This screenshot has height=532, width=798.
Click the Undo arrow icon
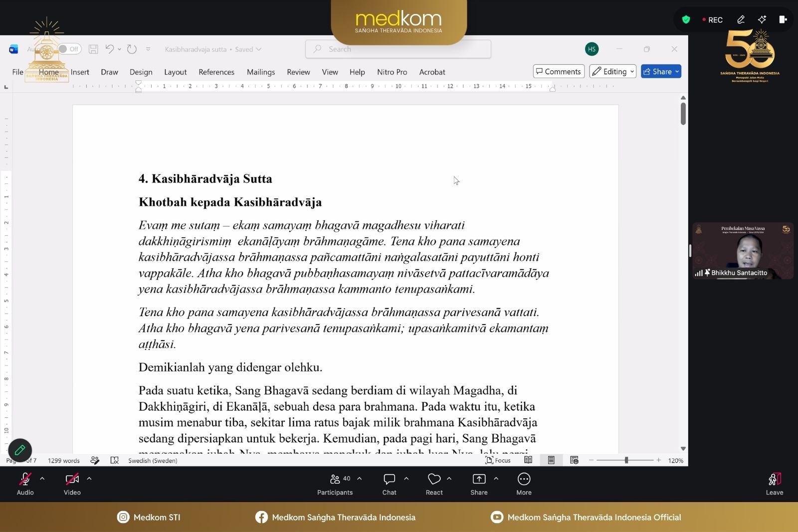pos(110,49)
